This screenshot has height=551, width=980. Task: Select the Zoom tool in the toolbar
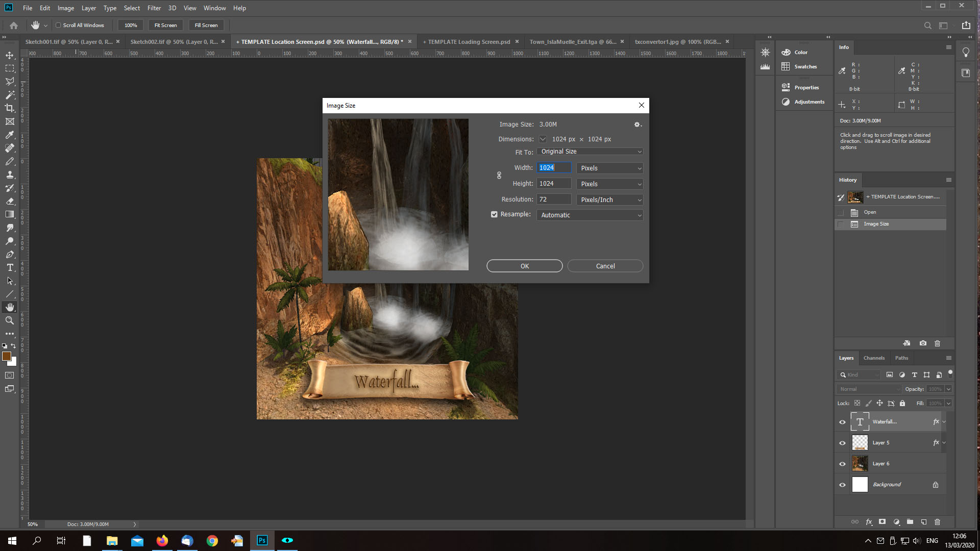click(x=10, y=320)
